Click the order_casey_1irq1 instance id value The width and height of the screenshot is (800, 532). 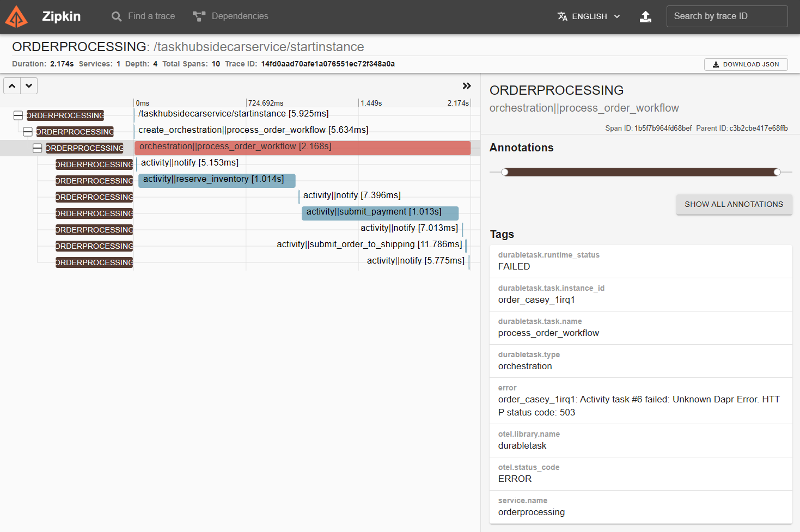[536, 300]
